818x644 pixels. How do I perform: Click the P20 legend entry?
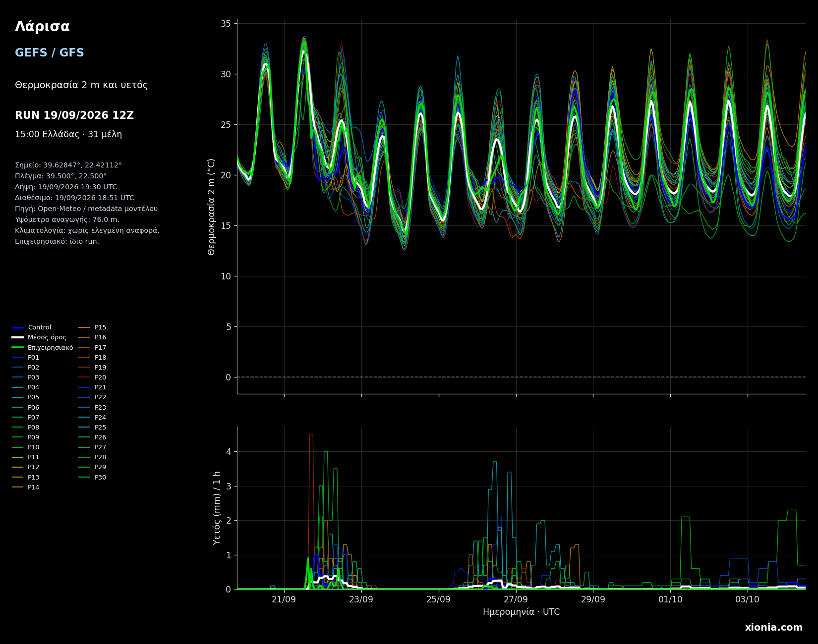pos(93,377)
